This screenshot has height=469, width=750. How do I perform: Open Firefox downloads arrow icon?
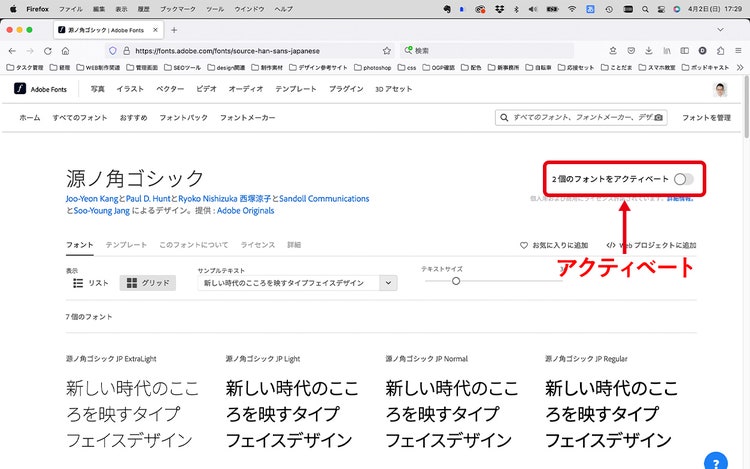click(649, 51)
